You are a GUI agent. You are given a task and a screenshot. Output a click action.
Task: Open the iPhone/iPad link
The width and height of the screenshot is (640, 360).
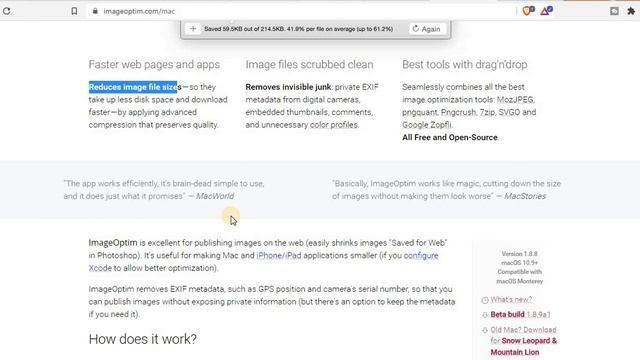coord(279,256)
